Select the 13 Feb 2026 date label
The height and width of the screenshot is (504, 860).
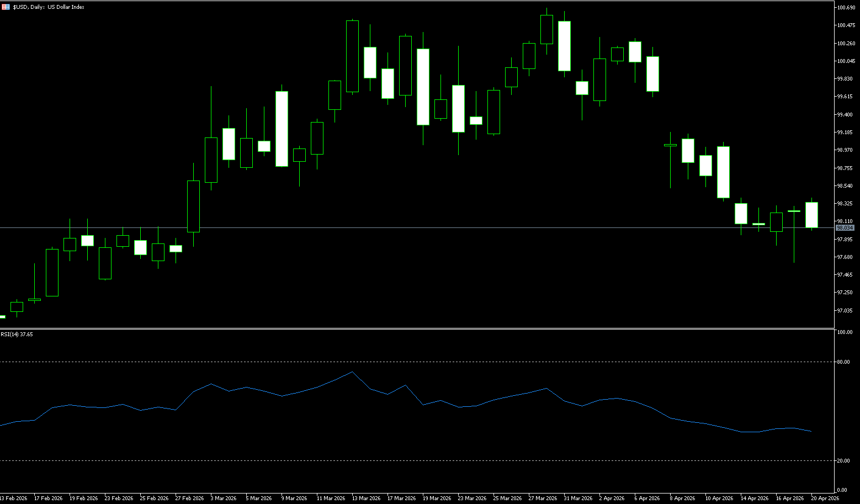coord(13,498)
